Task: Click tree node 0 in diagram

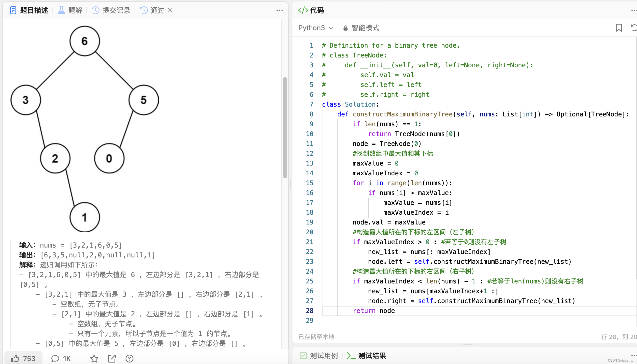Action: (109, 158)
